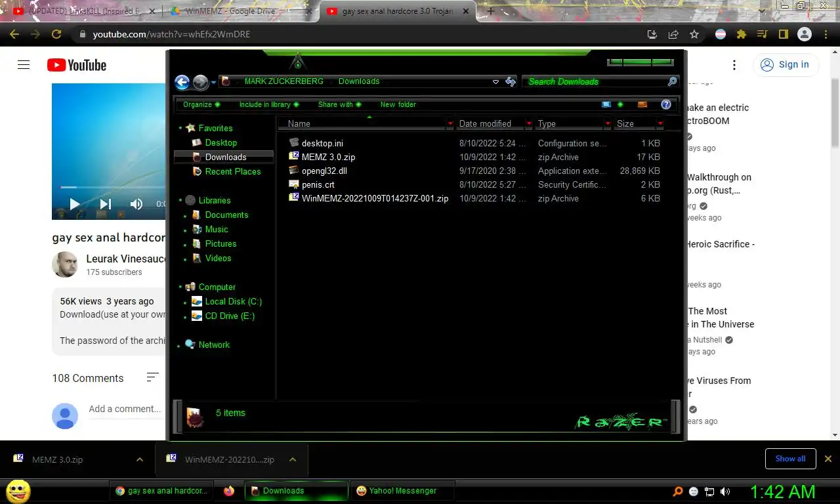Image resolution: width=840 pixels, height=504 pixels.
Task: Open Size column filter dropdown
Action: (x=660, y=123)
